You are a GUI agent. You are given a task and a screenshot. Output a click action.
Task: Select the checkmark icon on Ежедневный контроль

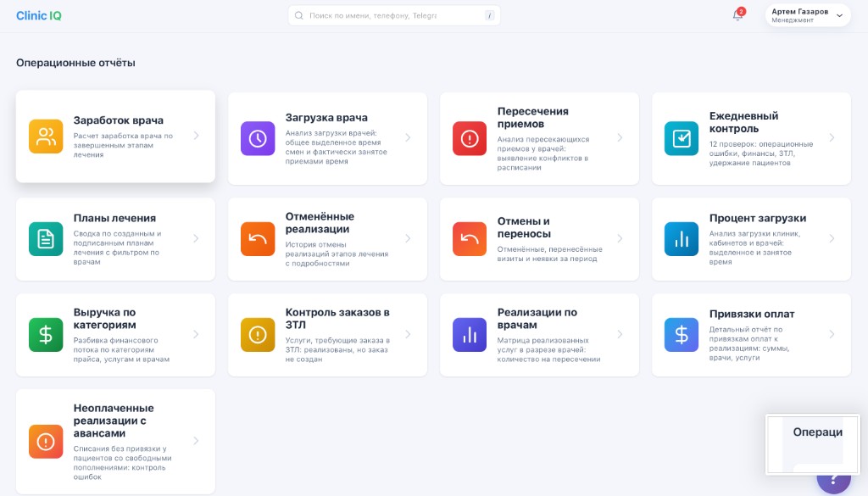point(681,136)
